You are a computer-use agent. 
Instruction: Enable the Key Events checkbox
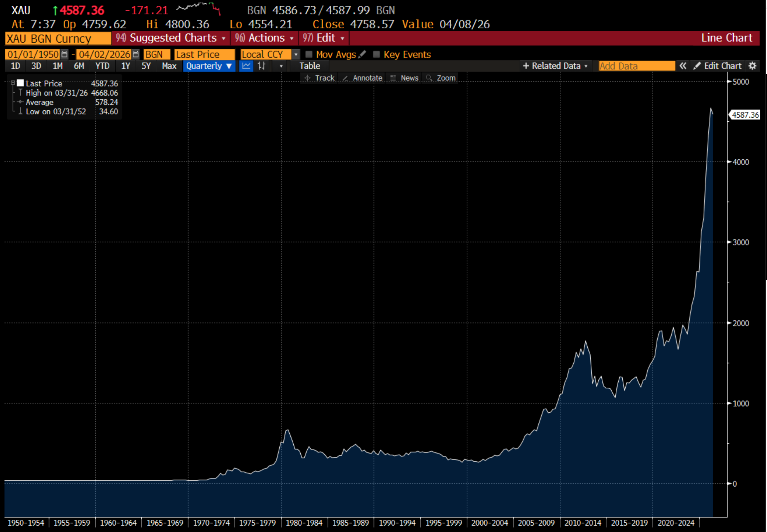click(x=377, y=54)
